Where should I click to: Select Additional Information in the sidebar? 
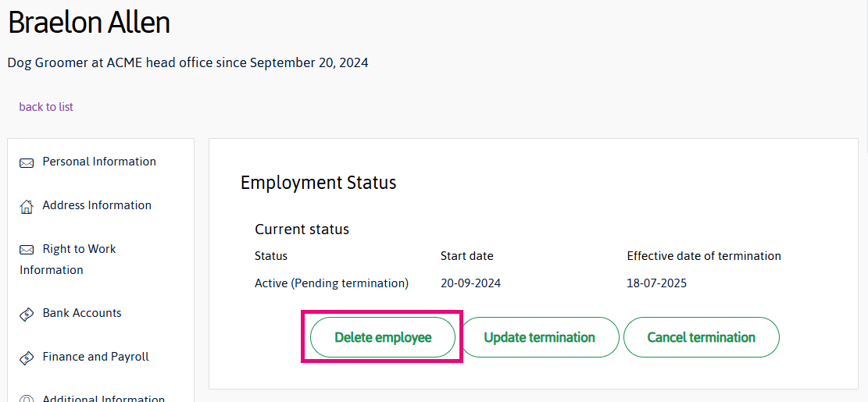point(103,398)
